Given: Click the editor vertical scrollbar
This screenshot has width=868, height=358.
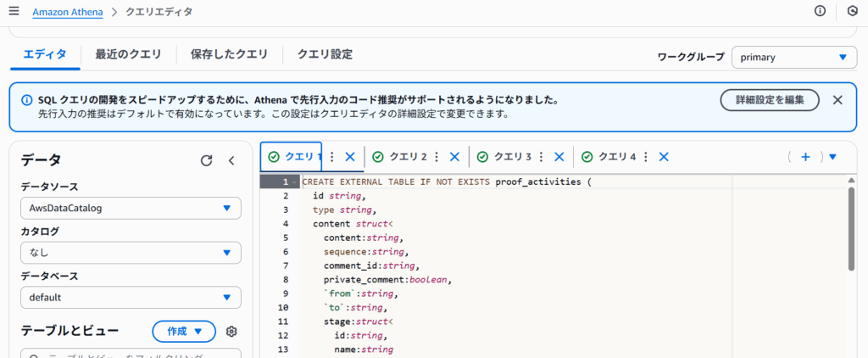Looking at the screenshot, I should coord(851,229).
